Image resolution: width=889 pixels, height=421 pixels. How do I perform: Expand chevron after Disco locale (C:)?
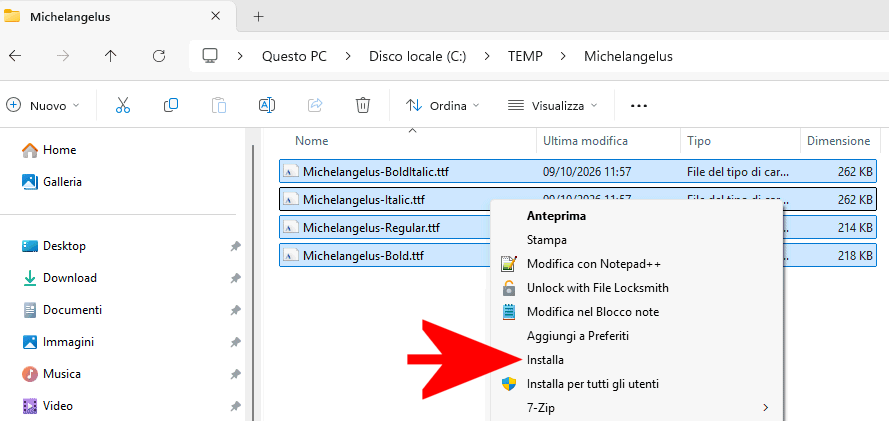click(x=487, y=56)
